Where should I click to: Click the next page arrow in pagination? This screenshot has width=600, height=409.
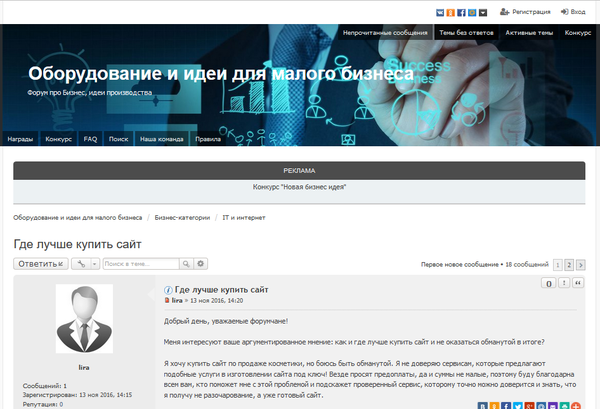pos(581,264)
